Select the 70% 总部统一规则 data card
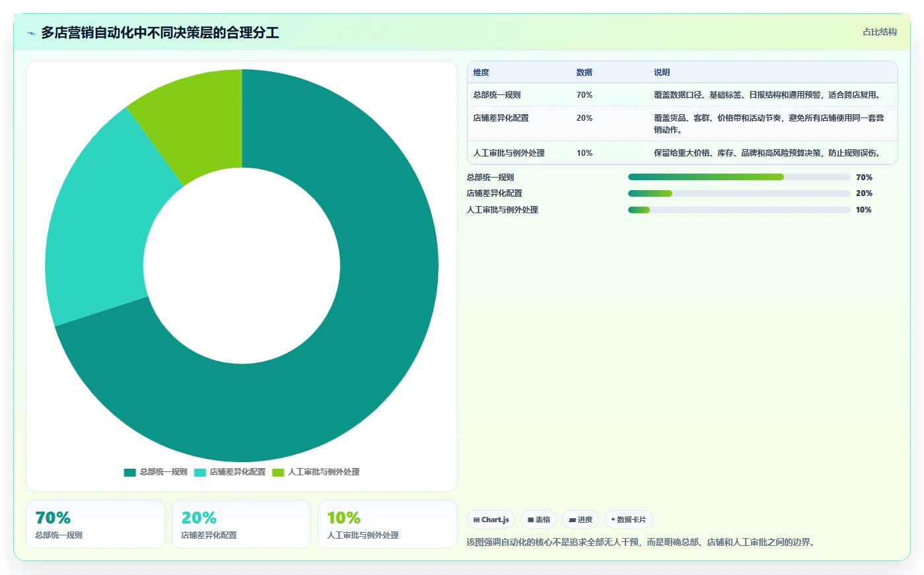 click(95, 524)
